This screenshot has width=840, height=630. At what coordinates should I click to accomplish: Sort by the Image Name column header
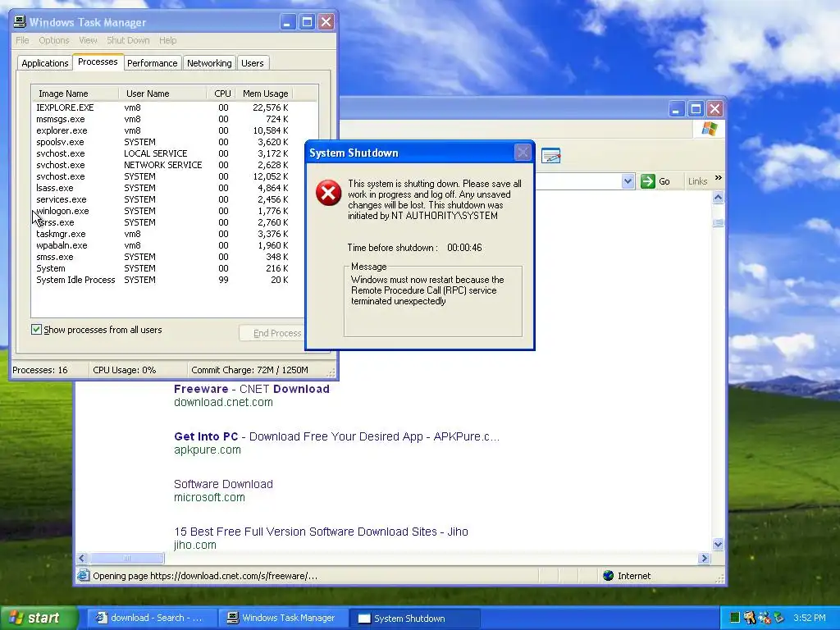pyautogui.click(x=75, y=94)
